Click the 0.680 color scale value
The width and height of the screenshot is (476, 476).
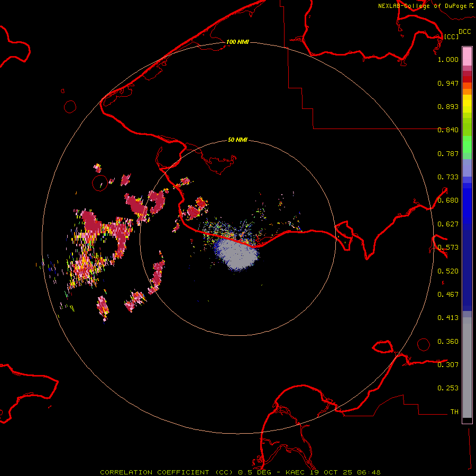(x=448, y=200)
